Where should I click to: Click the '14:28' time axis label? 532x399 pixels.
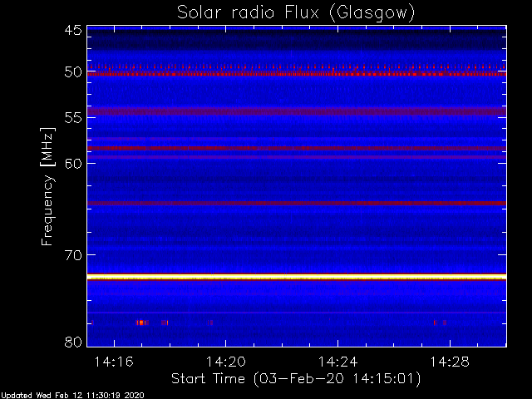pos(450,362)
